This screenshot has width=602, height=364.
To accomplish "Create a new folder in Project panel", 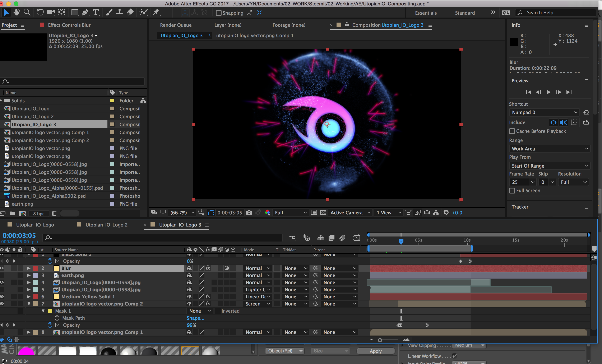I will click(x=12, y=213).
